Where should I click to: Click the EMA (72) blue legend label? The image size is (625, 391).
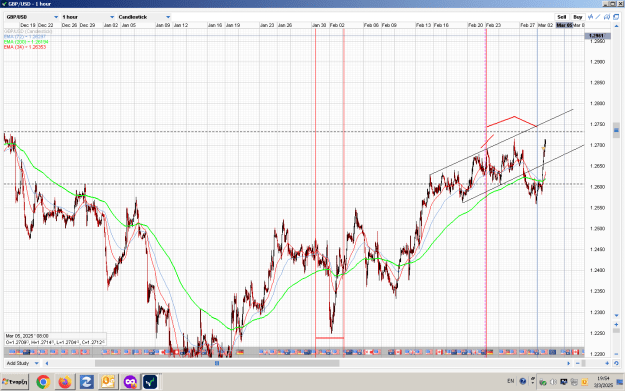coord(25,37)
